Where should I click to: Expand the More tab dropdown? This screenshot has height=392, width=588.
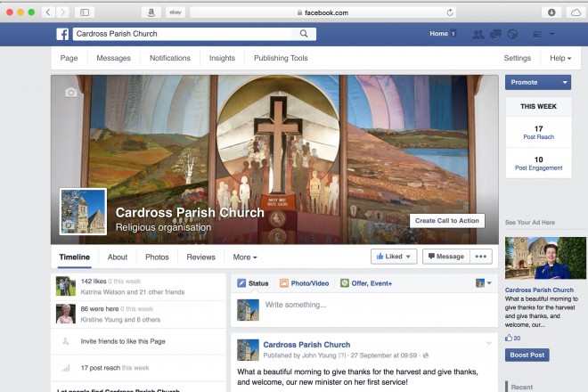245,257
